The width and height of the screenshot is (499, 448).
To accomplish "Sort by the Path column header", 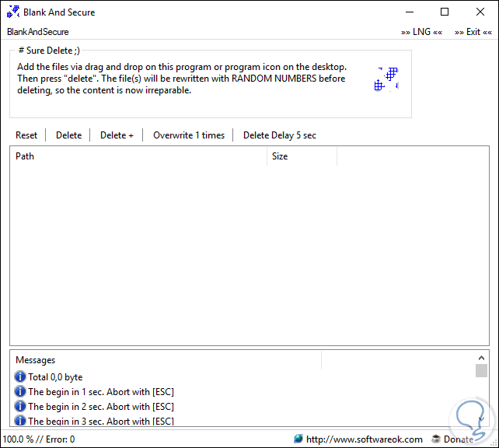I will click(138, 156).
